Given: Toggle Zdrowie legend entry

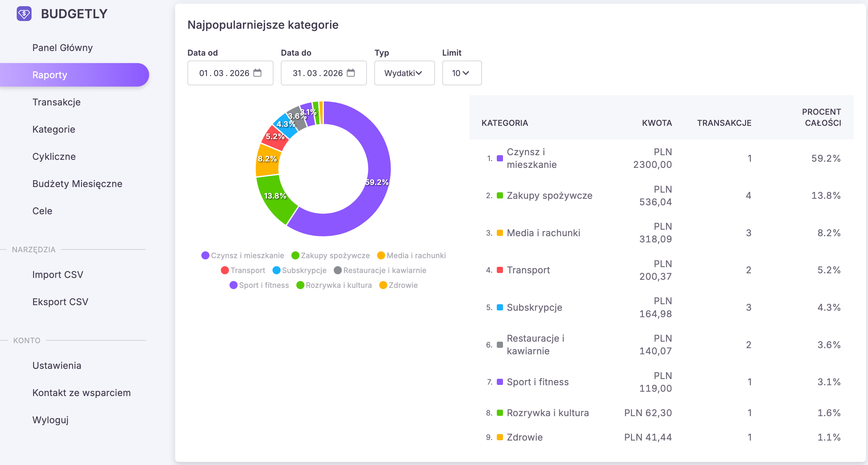Looking at the screenshot, I should click(x=398, y=285).
